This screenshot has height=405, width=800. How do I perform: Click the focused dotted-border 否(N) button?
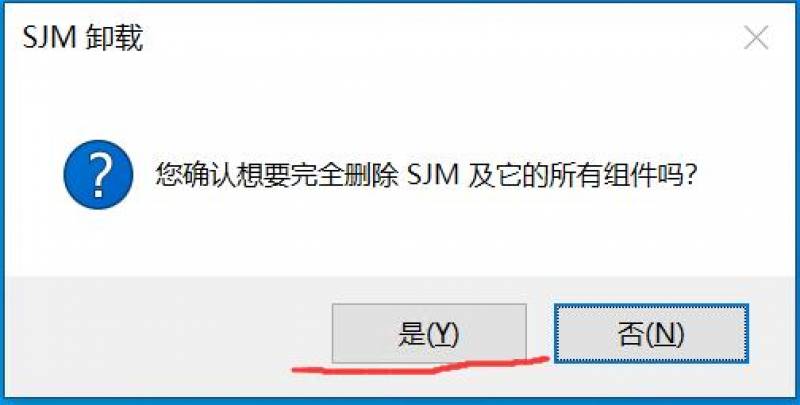coord(651,334)
